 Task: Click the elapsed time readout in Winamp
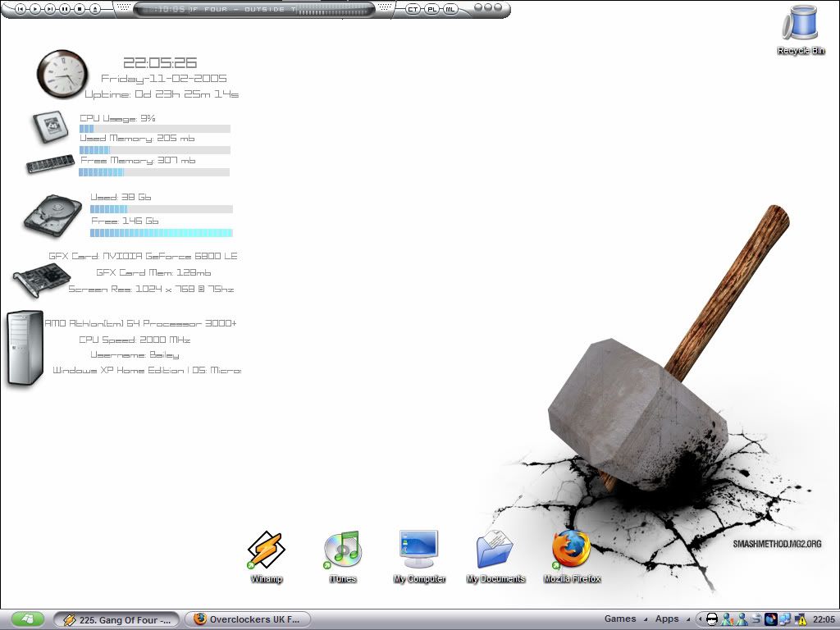(169, 9)
